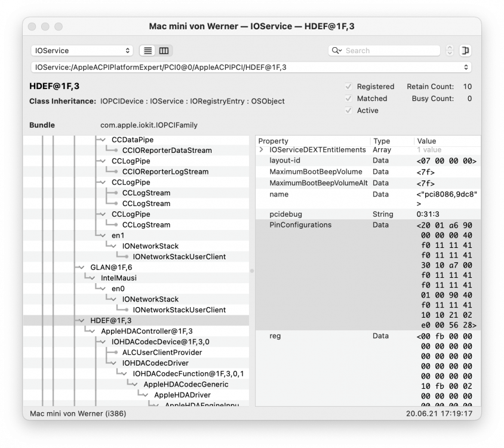504x448 pixels.
Task: Click the HDEF@1F,3 heading title
Action: coord(54,86)
